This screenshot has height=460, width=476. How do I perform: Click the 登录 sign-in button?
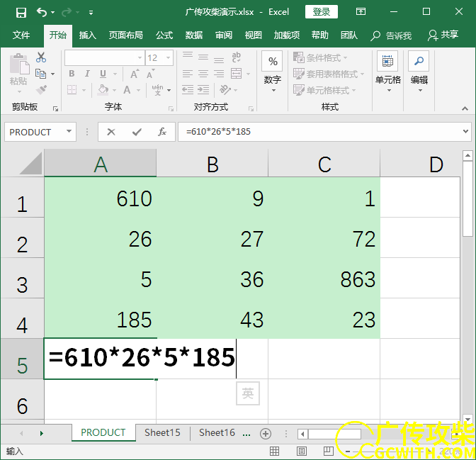(x=322, y=12)
